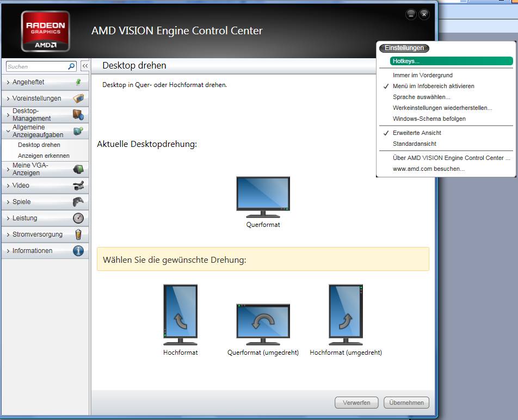518x420 pixels.
Task: Click the Querformat (umgedreht) label
Action: (x=263, y=353)
